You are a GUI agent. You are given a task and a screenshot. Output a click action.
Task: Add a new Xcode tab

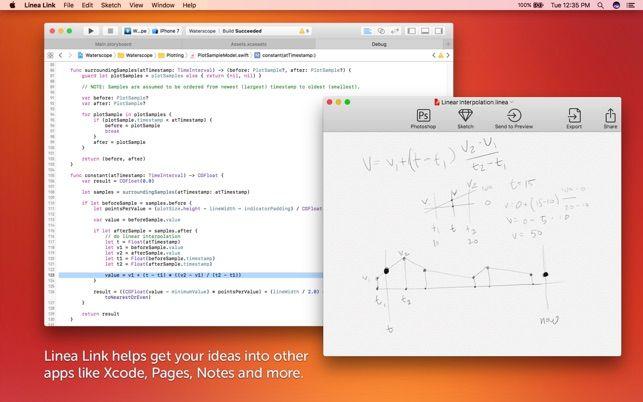(448, 44)
